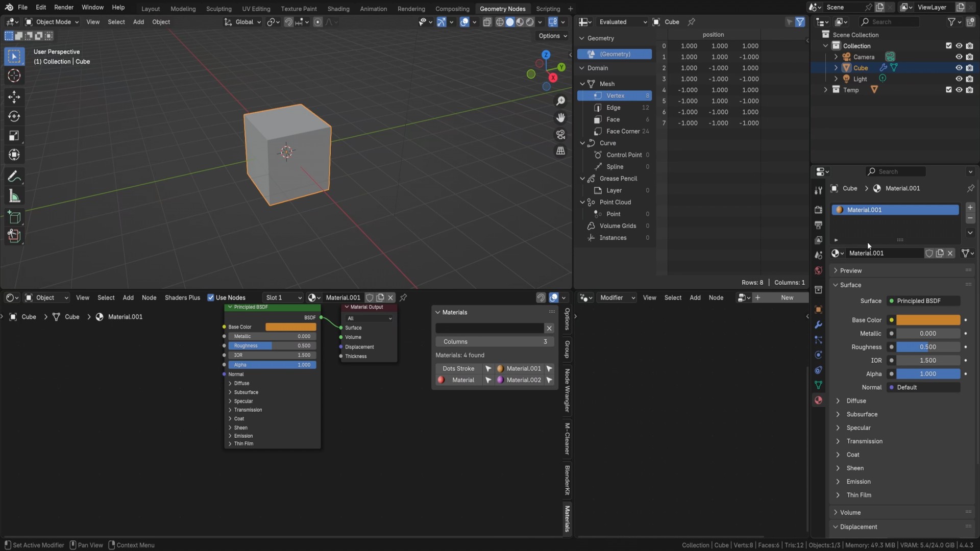This screenshot has width=980, height=551.
Task: Select the Move tool in viewport toolbar
Action: click(14, 97)
